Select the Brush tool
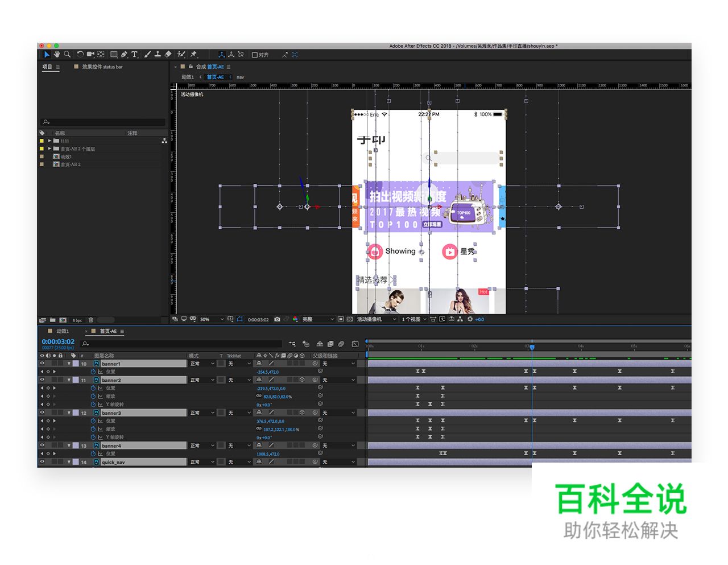728x565 pixels. click(x=147, y=54)
